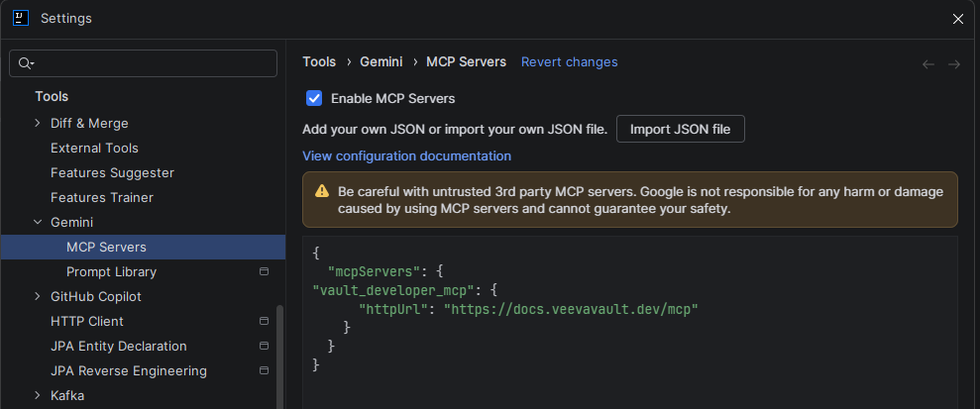Open HTTP Client settings page
Screen dimensions: 980x409
coord(87,321)
